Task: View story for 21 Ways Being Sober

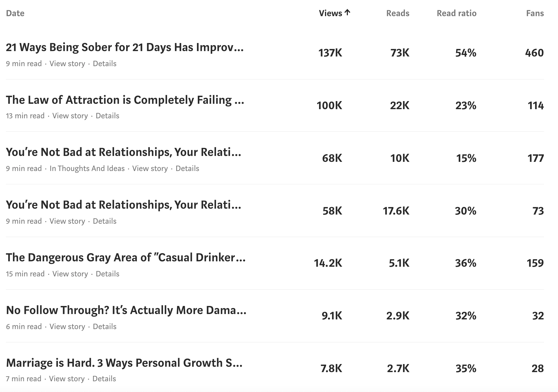Action: click(x=67, y=64)
